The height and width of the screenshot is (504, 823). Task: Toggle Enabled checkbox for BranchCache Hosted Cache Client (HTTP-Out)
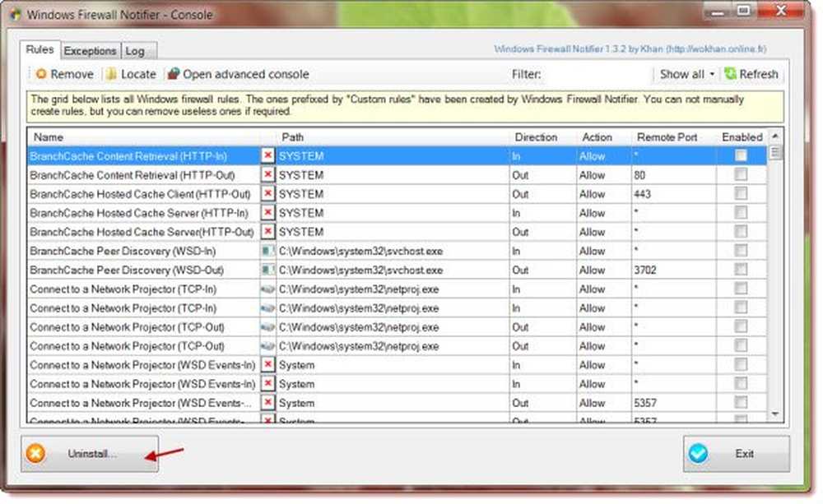[741, 193]
